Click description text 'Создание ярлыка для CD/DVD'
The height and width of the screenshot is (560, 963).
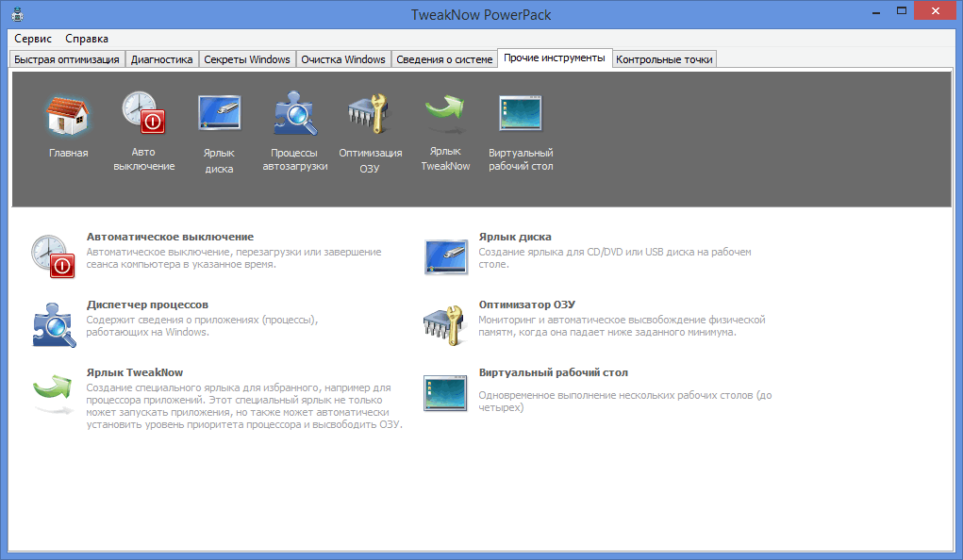tap(615, 258)
